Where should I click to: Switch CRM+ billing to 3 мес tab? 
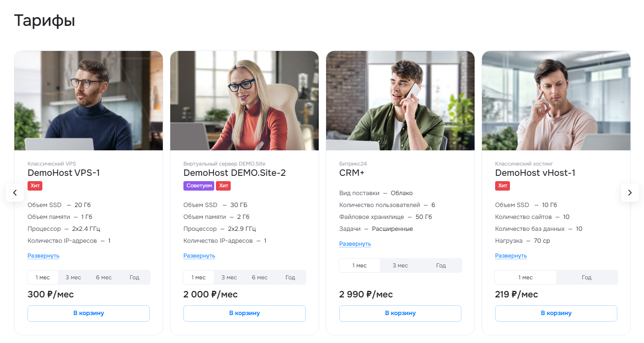click(400, 265)
